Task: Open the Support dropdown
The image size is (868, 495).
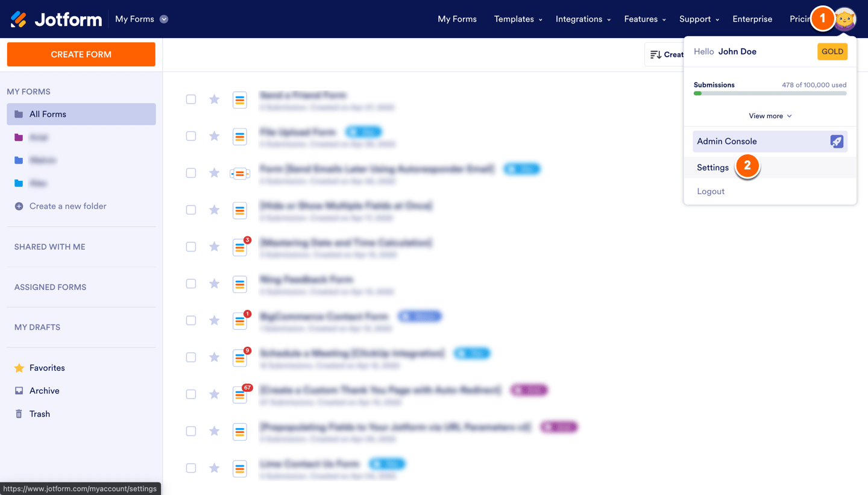Action: click(x=699, y=19)
